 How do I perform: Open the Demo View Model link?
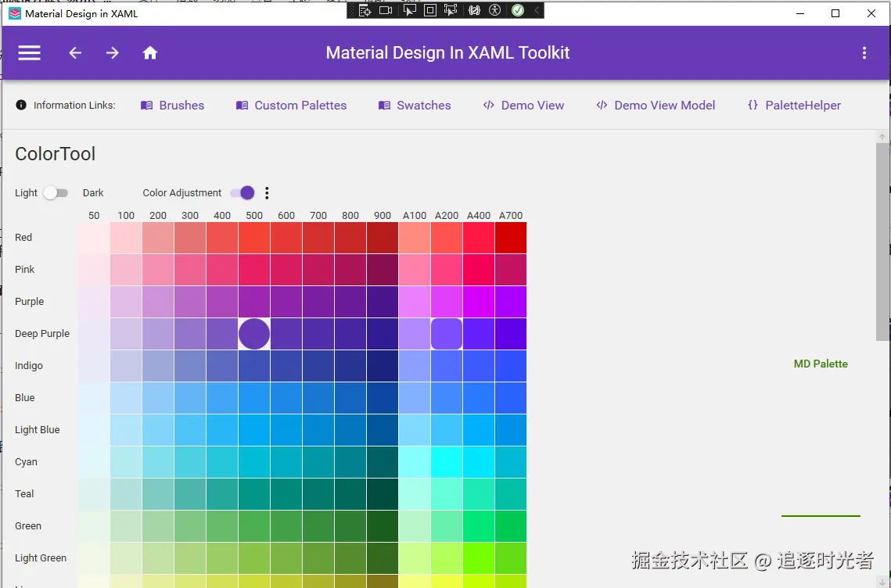pyautogui.click(x=656, y=105)
